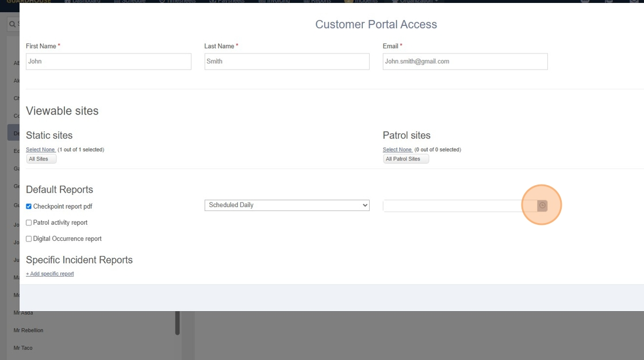Viewport: 644px width, 360px height.
Task: Click the search magnifier icon behind dialog
Action: (x=12, y=24)
